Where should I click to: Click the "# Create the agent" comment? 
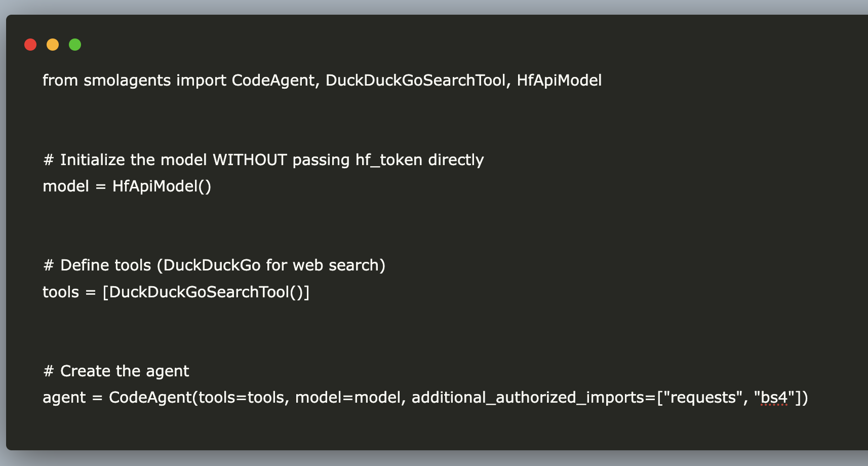click(x=116, y=371)
